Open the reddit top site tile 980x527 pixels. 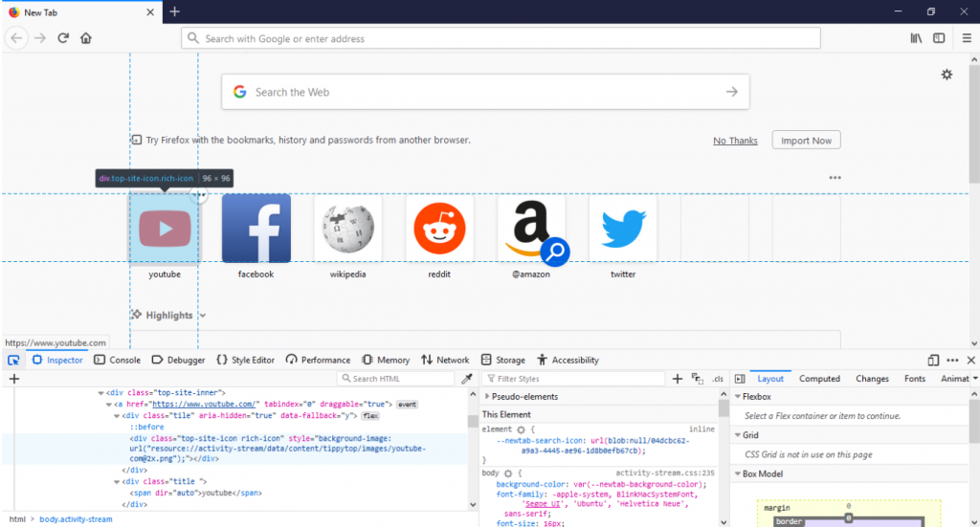(439, 228)
